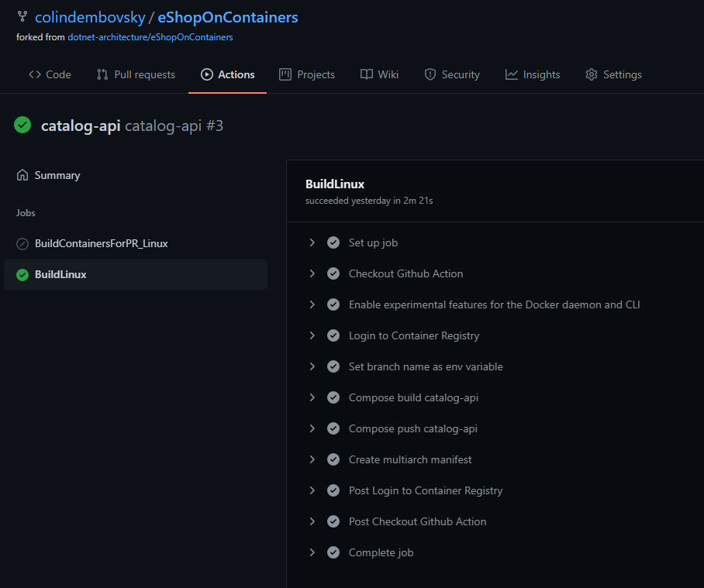Select the Actions tab
This screenshot has height=588, width=704.
point(228,74)
